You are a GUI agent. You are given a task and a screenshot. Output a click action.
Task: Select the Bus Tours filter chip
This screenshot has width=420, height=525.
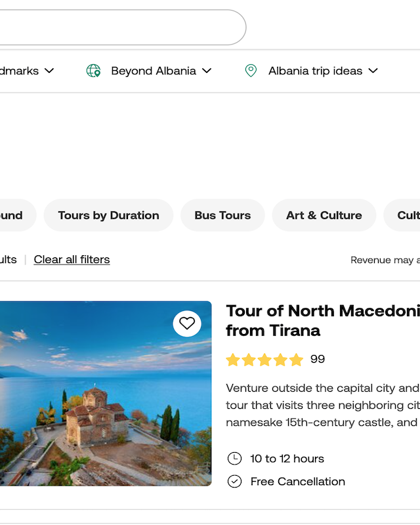point(222,215)
